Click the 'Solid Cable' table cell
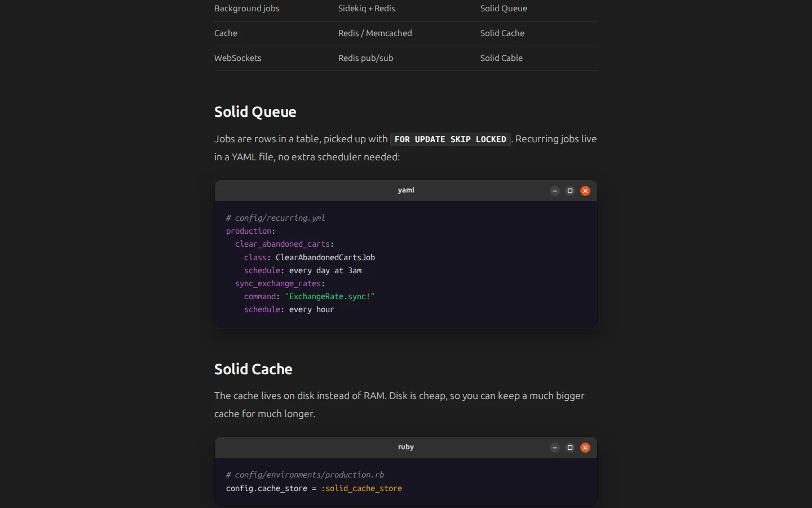The width and height of the screenshot is (812, 508). [501, 58]
